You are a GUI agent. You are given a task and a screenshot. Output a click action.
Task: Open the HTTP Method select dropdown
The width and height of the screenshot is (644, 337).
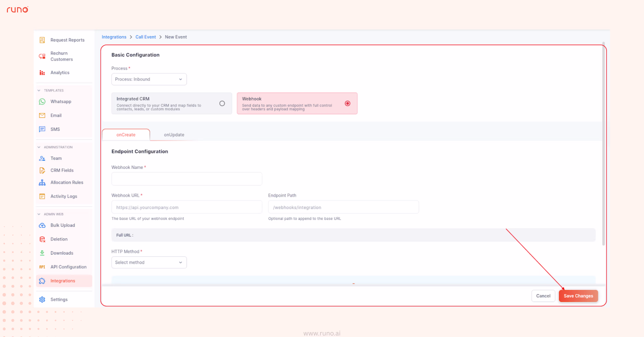coord(149,262)
